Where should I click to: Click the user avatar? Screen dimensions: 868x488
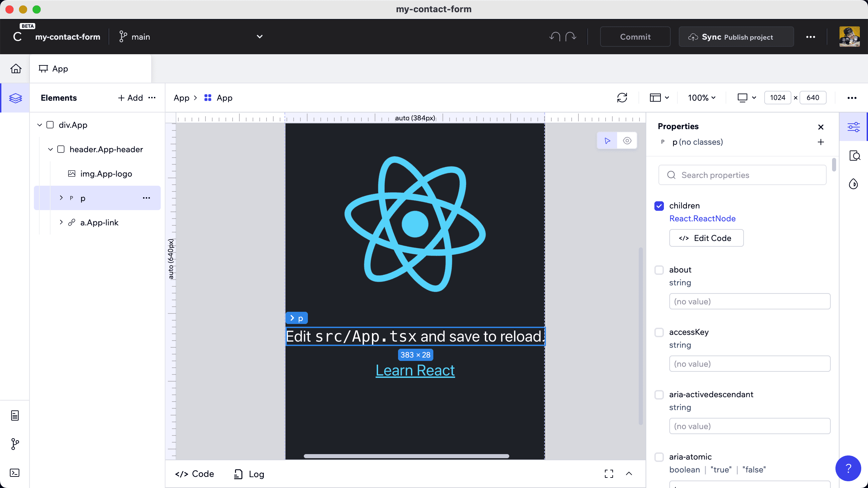[849, 37]
